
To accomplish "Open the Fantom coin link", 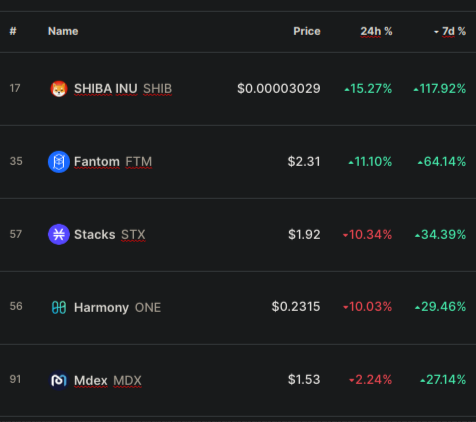I will pos(97,162).
